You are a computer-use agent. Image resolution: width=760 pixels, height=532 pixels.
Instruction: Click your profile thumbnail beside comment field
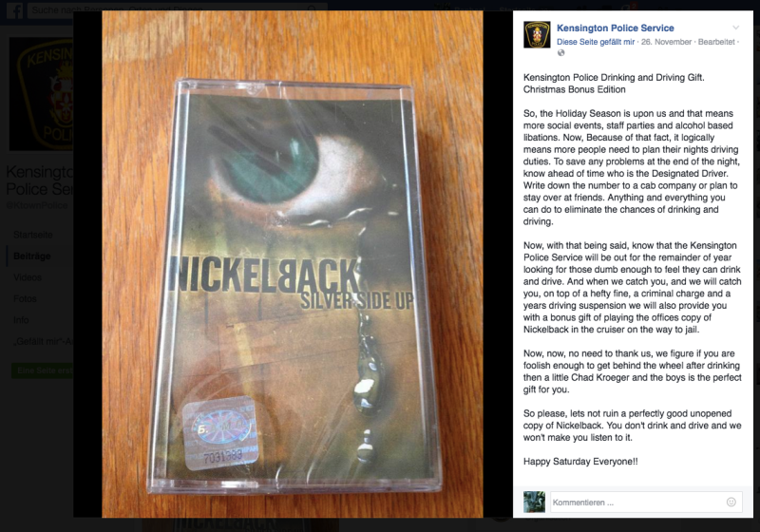point(534,502)
